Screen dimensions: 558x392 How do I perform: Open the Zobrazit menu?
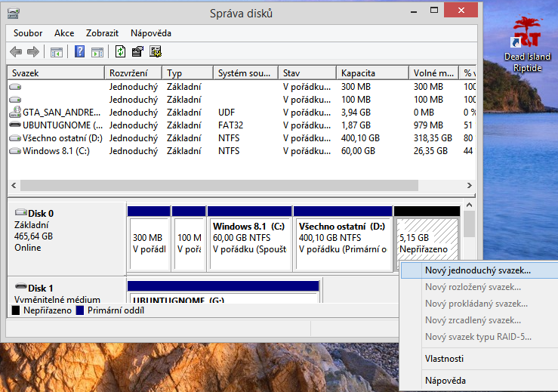[x=102, y=33]
